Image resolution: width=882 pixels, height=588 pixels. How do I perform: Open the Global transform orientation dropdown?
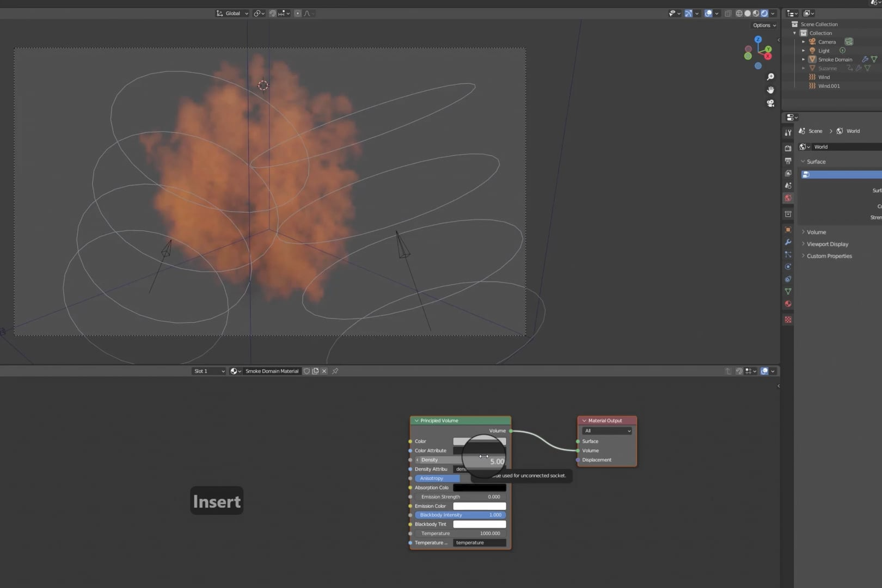(x=232, y=14)
